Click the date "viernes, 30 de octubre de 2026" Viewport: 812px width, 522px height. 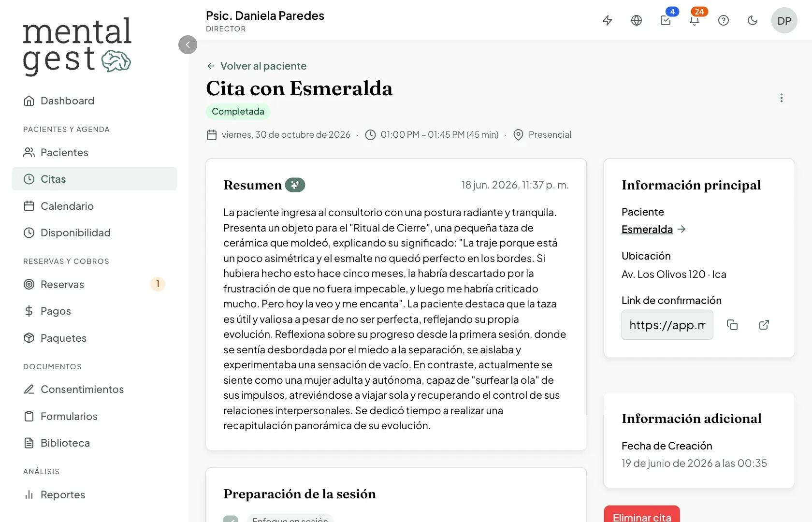(x=286, y=135)
